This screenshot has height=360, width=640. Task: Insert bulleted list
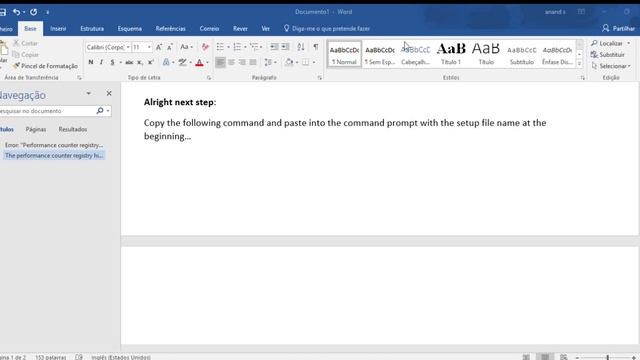(220, 47)
